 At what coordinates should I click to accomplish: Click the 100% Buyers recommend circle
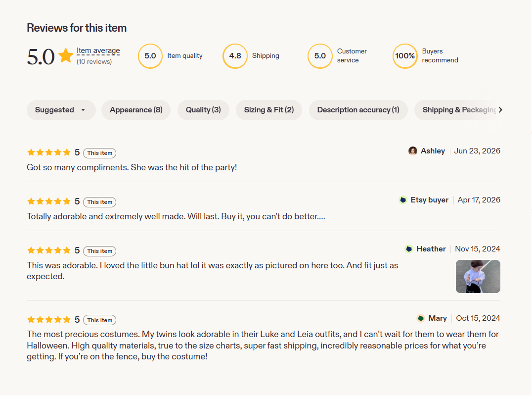coord(405,56)
